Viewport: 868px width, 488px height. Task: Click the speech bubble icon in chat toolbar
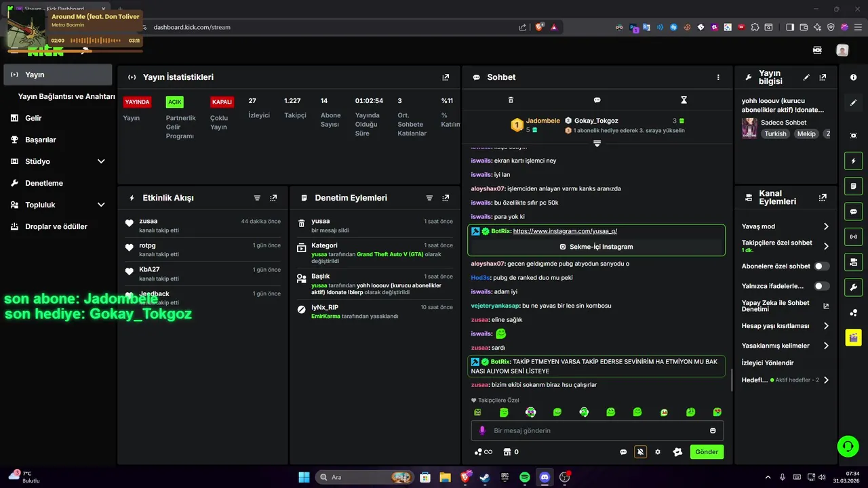(x=597, y=100)
